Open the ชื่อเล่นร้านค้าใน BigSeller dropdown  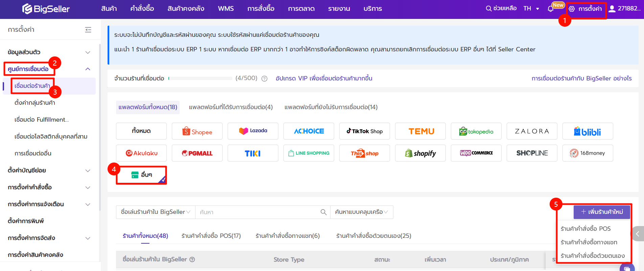click(x=156, y=212)
